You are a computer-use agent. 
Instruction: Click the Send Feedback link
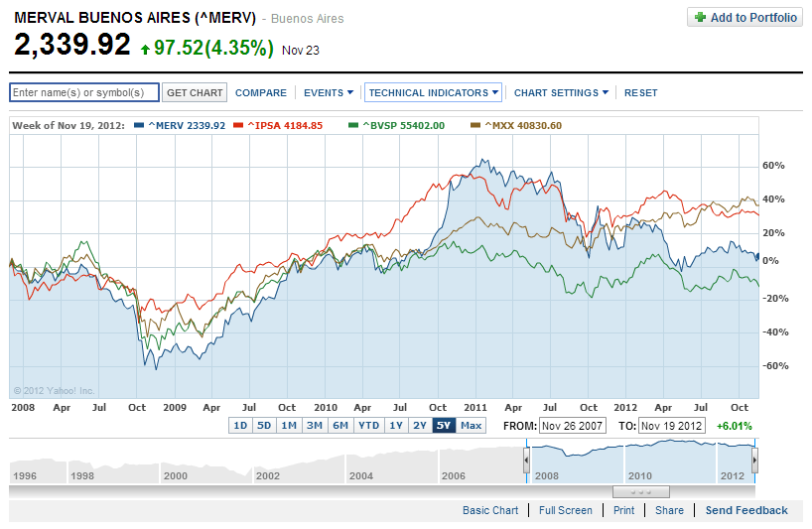coord(746,510)
